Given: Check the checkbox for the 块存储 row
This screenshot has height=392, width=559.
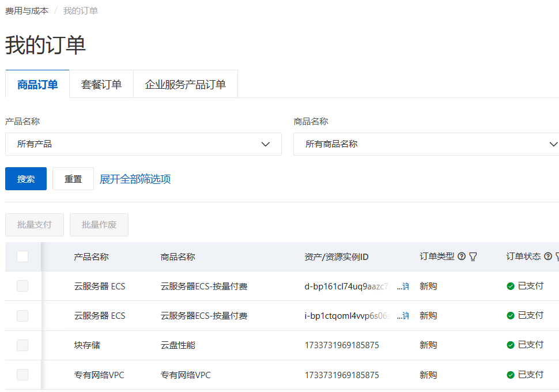Looking at the screenshot, I should pyautogui.click(x=22, y=345).
